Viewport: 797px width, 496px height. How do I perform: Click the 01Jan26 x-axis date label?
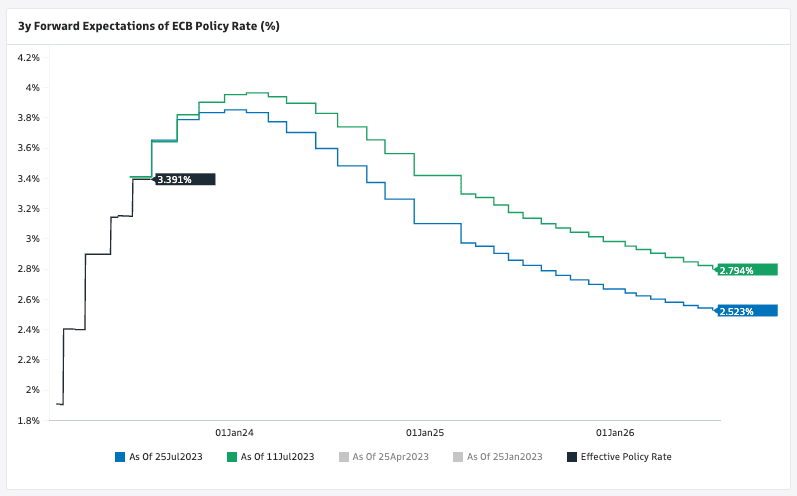coord(615,433)
